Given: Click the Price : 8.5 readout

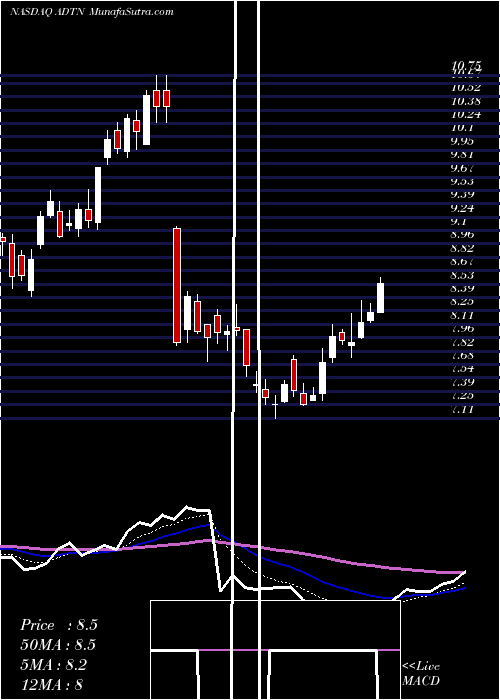Looking at the screenshot, I should pyautogui.click(x=59, y=625).
